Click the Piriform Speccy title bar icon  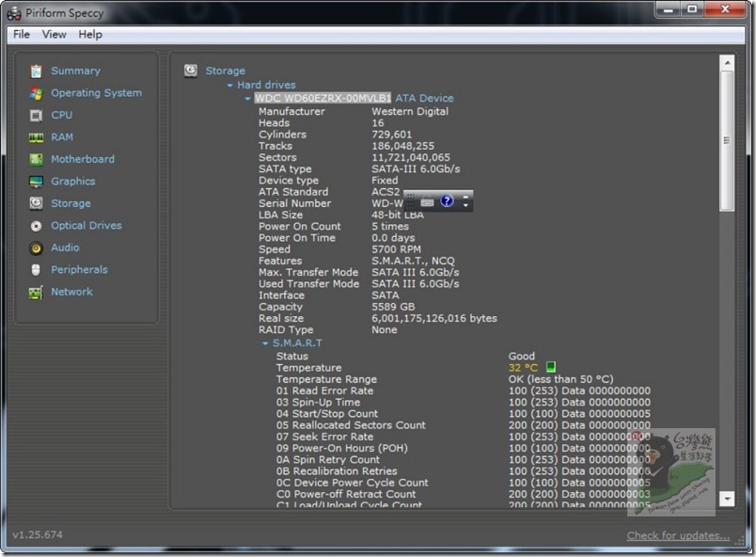(14, 13)
